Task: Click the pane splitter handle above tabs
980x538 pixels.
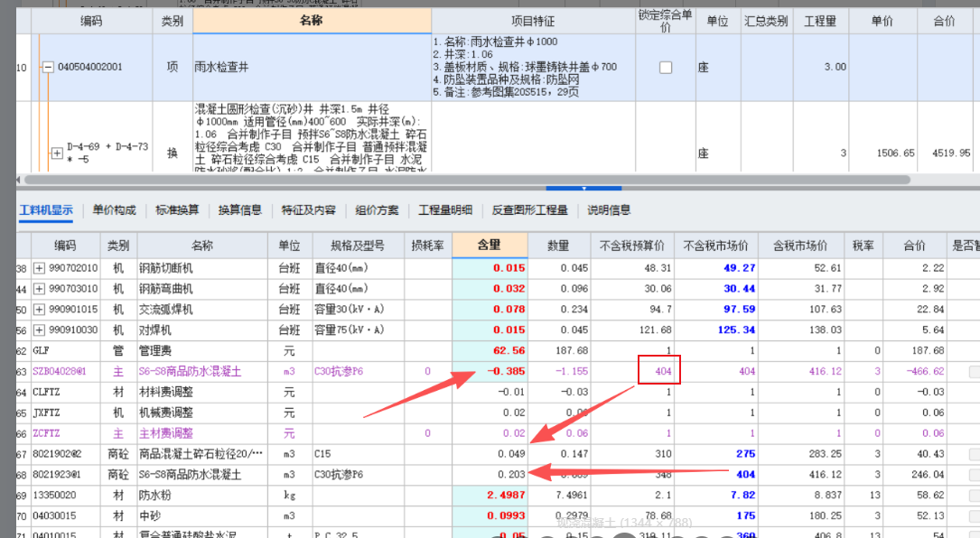Action: [x=583, y=188]
